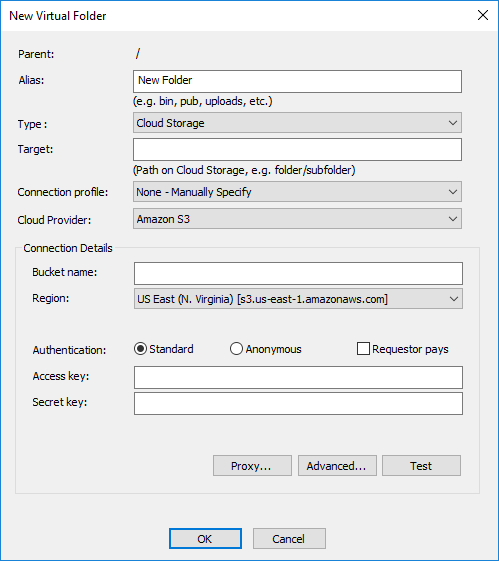
Task: Open the Type dropdown showing Cloud Storage
Action: (297, 123)
